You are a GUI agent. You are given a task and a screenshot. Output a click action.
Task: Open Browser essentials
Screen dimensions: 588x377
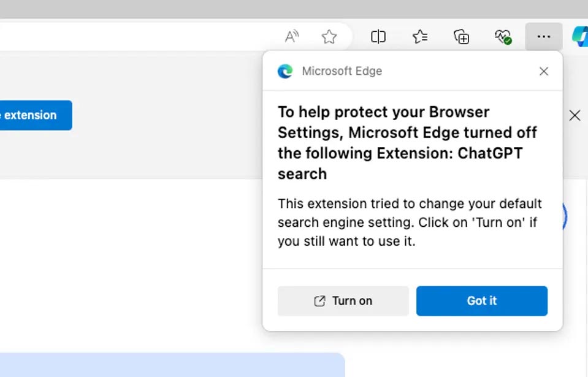[503, 37]
